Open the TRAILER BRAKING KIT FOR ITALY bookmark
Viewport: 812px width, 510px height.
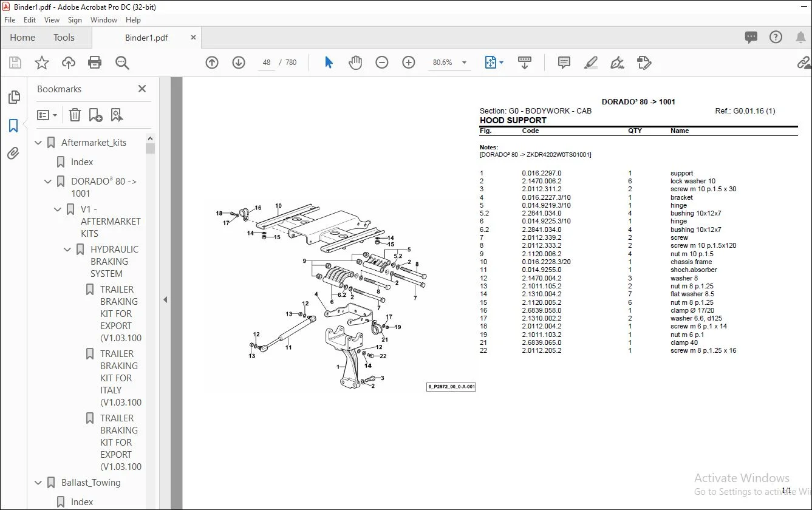pyautogui.click(x=121, y=378)
